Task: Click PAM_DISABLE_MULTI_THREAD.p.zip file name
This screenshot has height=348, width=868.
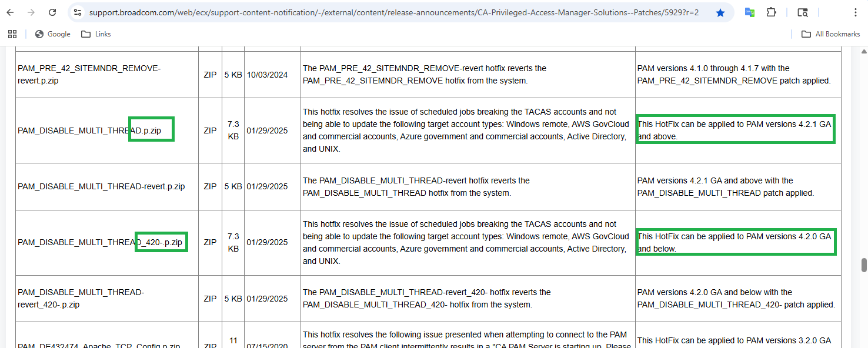Action: (x=89, y=130)
